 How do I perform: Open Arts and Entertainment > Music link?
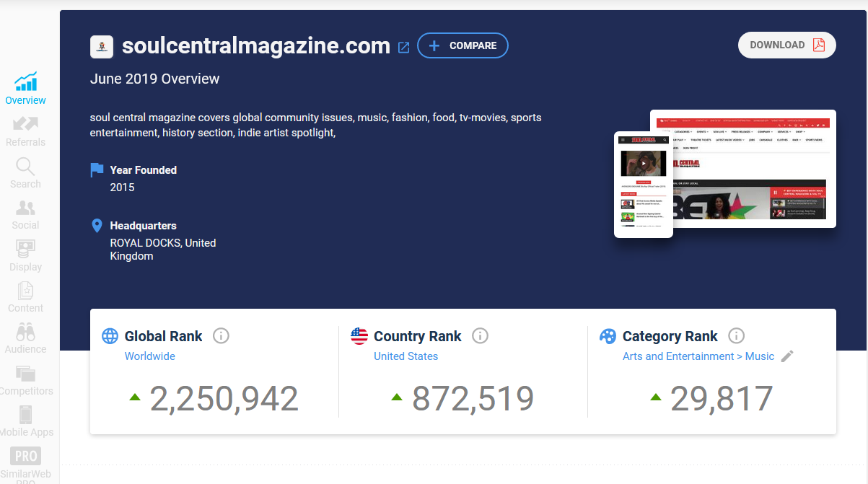698,356
